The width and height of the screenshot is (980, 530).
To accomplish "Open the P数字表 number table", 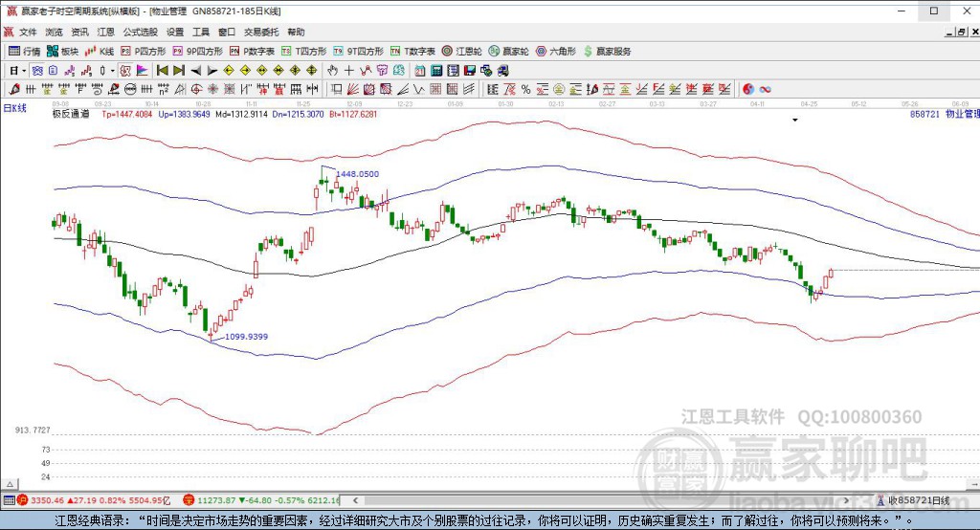I will point(252,52).
